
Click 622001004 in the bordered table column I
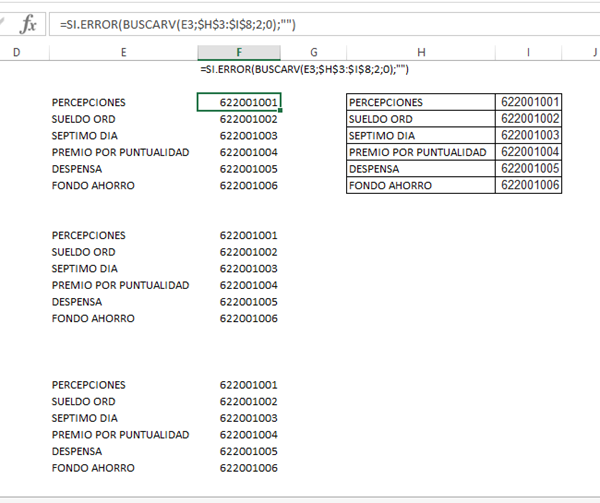[x=530, y=152]
